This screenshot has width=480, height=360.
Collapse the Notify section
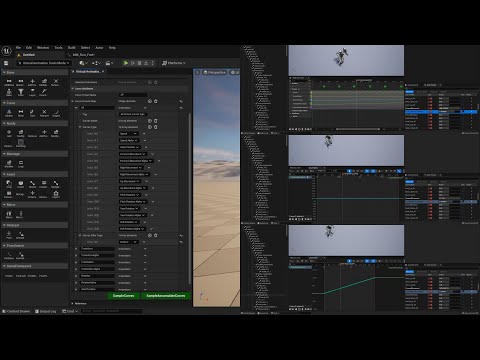4,123
